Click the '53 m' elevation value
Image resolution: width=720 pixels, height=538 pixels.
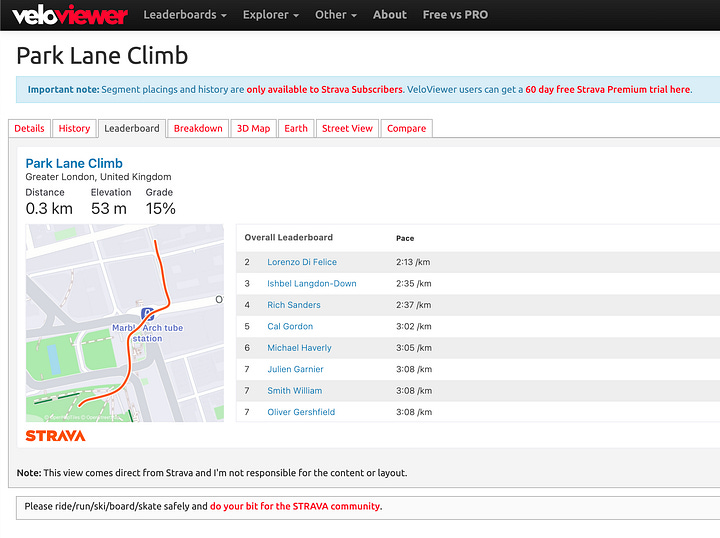(108, 209)
